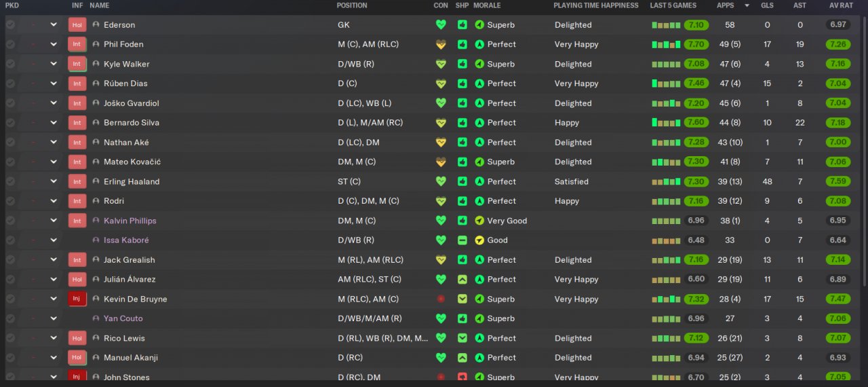Click Phil Foden's condition heart icon
The height and width of the screenshot is (387, 868).
tap(441, 45)
